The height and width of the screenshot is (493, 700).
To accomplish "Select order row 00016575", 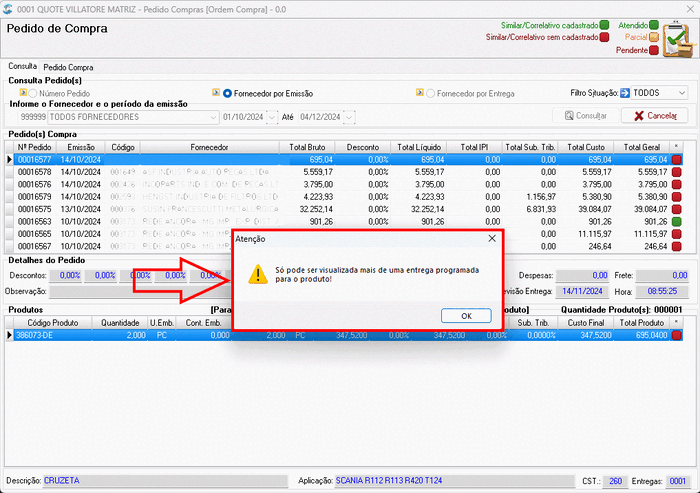I will (x=343, y=209).
